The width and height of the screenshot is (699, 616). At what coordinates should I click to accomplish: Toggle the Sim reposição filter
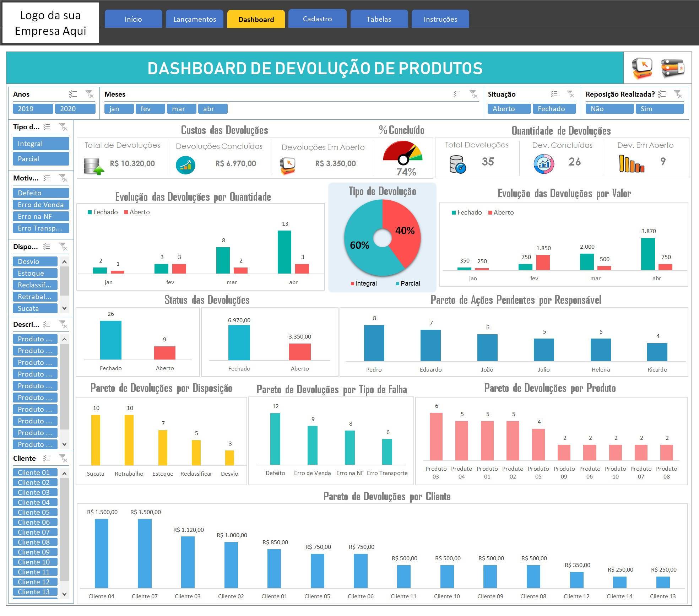pos(660,109)
